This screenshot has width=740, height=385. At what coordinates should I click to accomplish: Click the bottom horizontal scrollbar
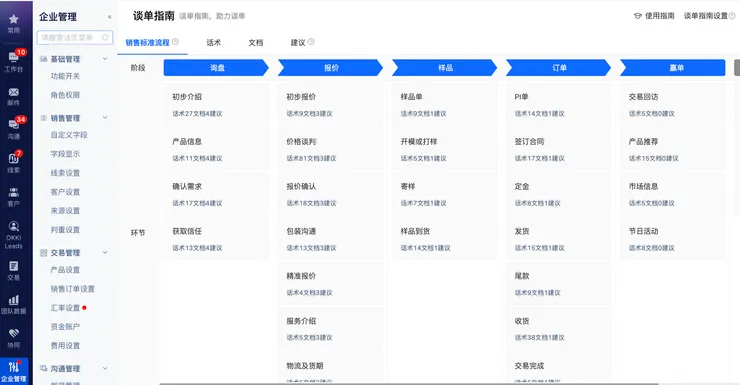(409, 384)
